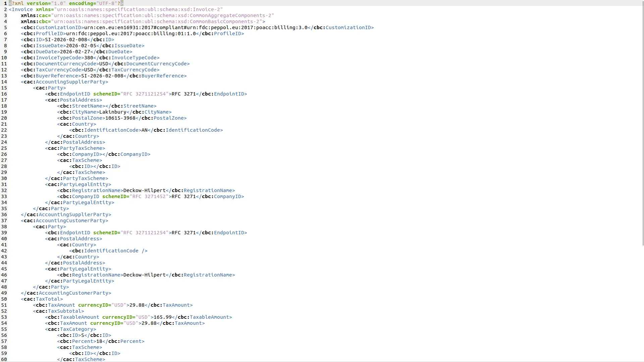644x362 pixels.
Task: Click AccountingSupplierParty opening tag
Action: pos(64,82)
